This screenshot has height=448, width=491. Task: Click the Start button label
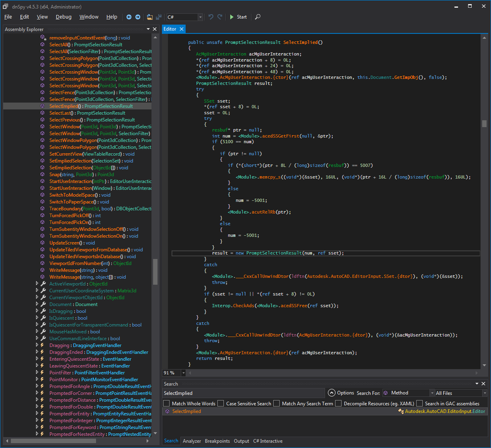242,17
